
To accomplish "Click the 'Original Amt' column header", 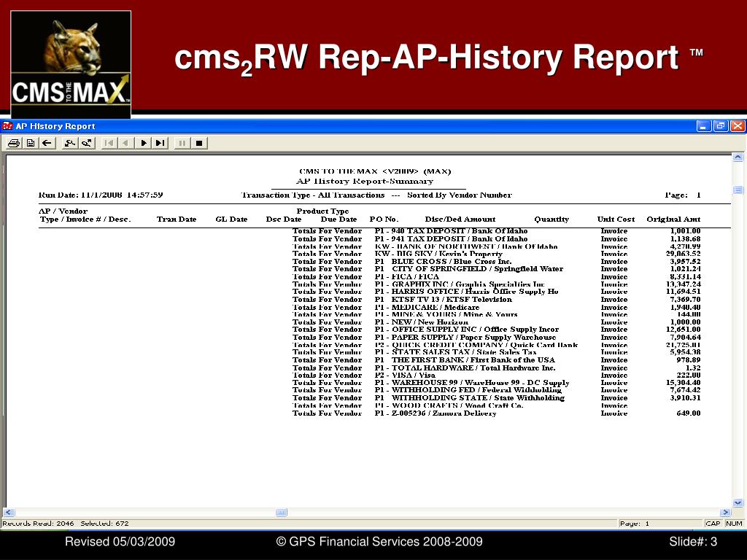I will tap(673, 219).
